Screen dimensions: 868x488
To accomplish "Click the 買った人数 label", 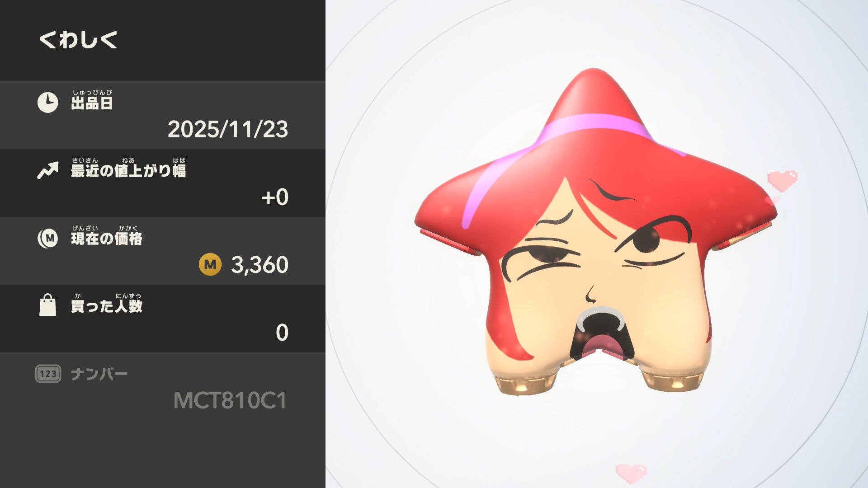I will pos(107,303).
